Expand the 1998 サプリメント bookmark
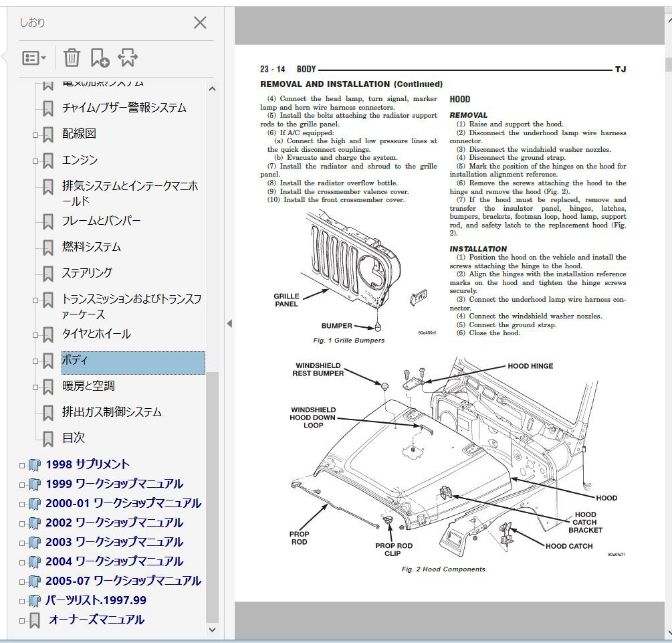 tap(22, 466)
